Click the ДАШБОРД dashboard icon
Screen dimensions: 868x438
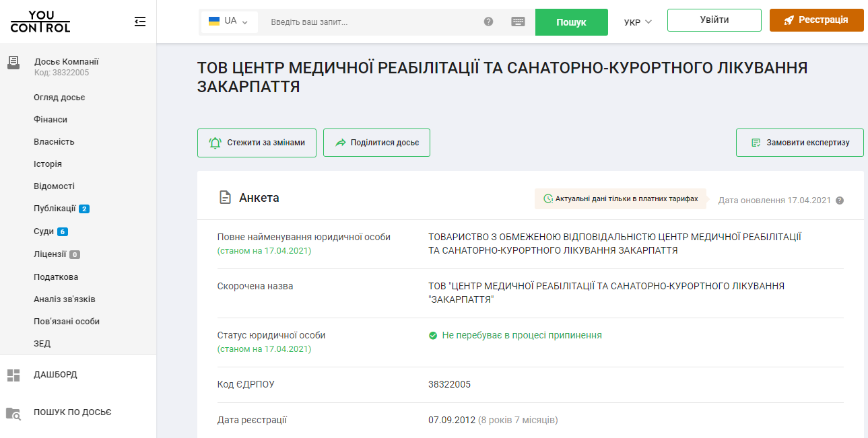(x=13, y=375)
